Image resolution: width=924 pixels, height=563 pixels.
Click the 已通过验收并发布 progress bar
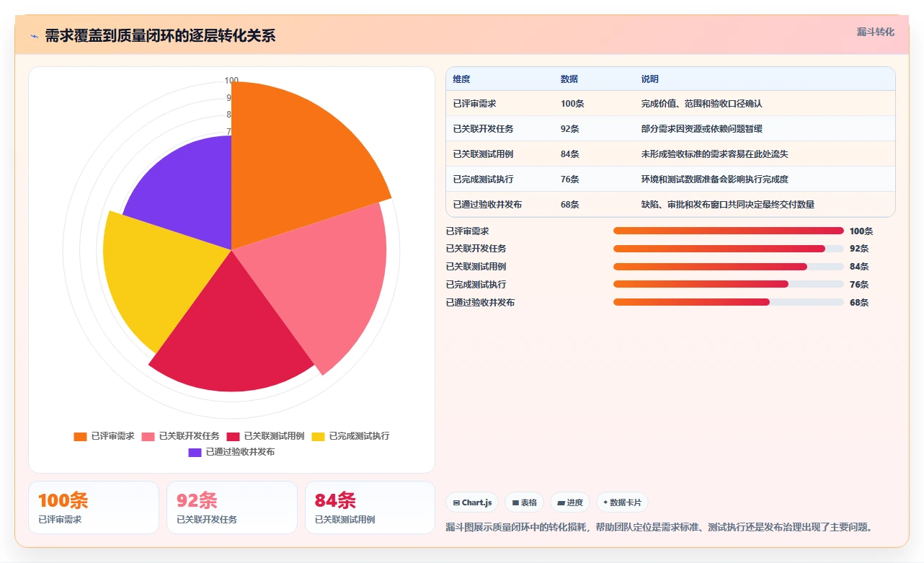(729, 302)
